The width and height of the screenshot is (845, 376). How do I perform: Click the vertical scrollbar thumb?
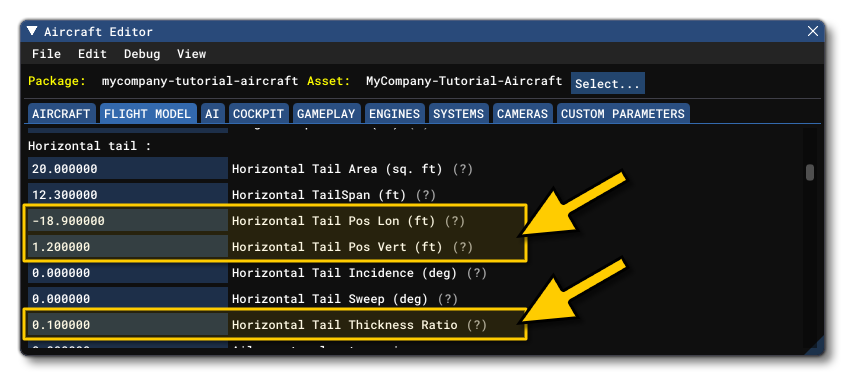pos(809,172)
